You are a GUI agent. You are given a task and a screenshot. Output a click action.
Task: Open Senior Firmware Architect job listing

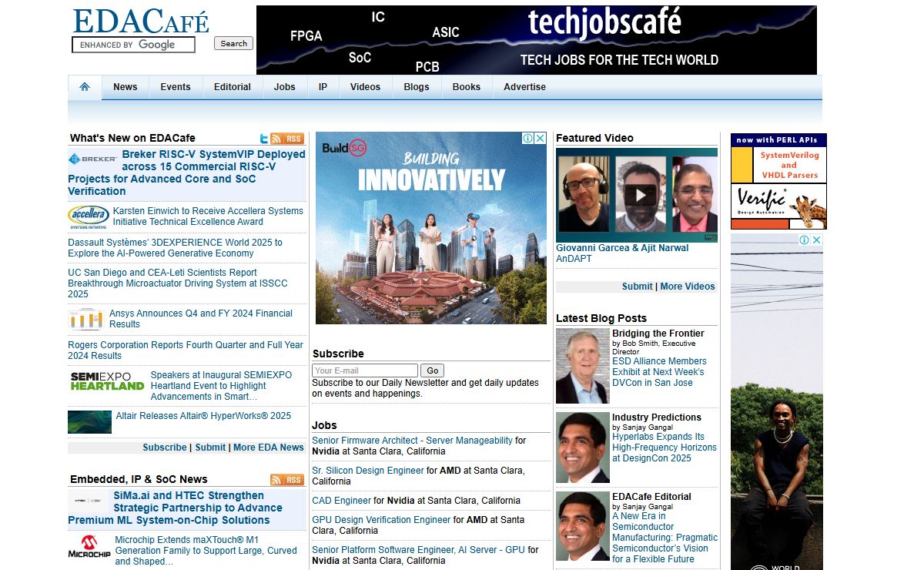click(x=412, y=441)
